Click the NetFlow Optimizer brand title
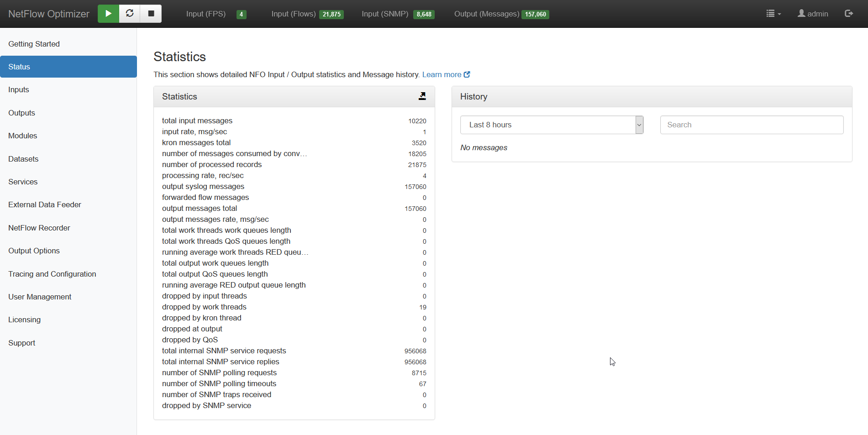Image resolution: width=868 pixels, height=435 pixels. click(49, 14)
